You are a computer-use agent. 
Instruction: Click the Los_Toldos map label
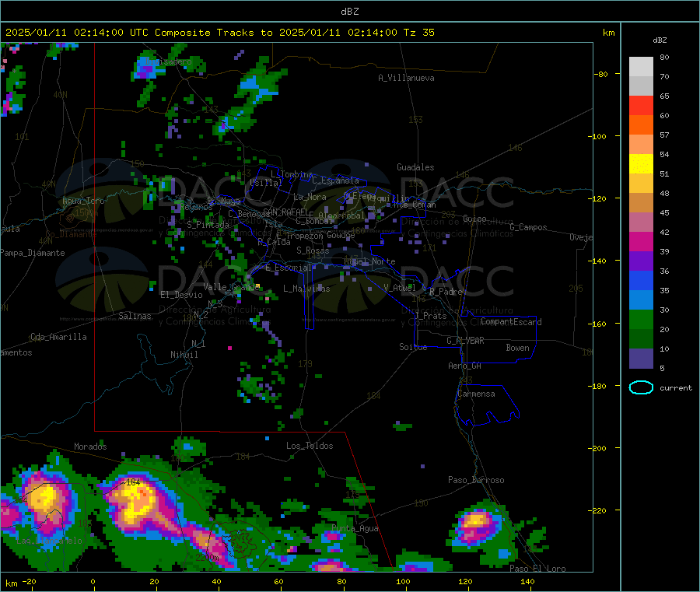click(x=310, y=446)
